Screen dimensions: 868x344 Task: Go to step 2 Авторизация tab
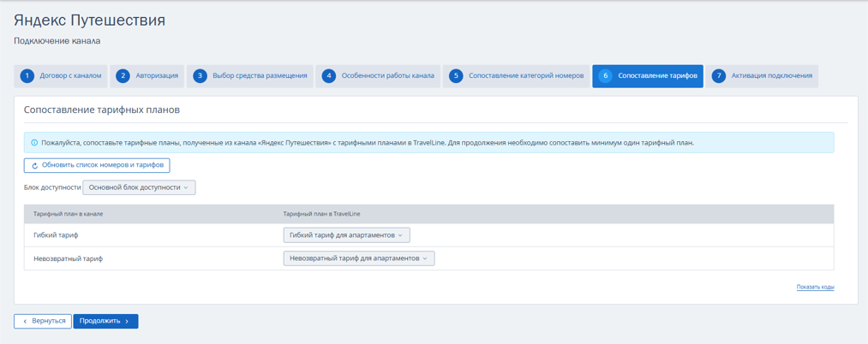(147, 76)
